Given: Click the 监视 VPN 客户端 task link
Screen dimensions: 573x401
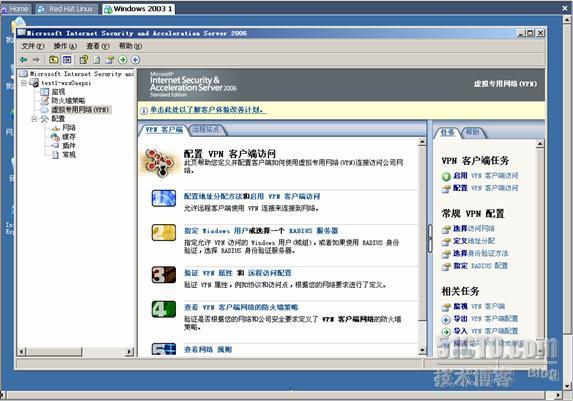Looking at the screenshot, I should (x=479, y=306).
